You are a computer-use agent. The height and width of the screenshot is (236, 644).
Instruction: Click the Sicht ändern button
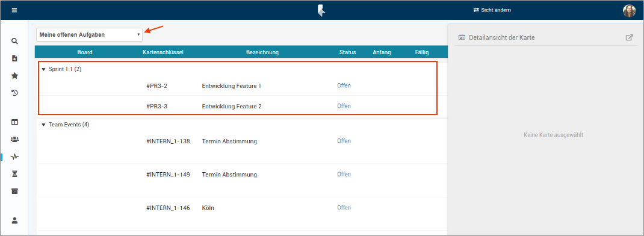pyautogui.click(x=492, y=10)
